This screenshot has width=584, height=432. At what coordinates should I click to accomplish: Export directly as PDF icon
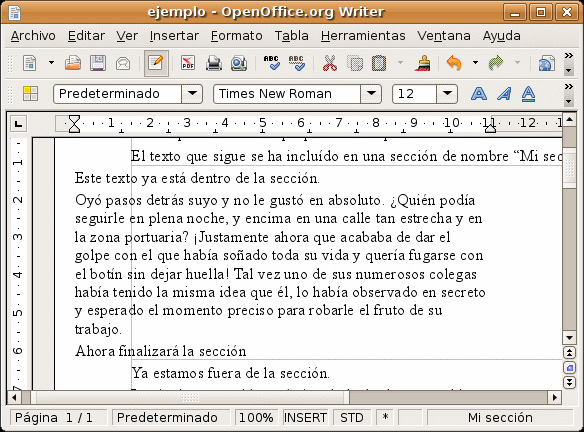coord(188,63)
